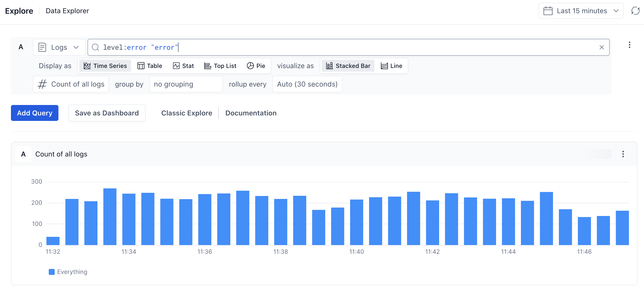Click the Add Query button
Screen dimensions: 644x307
click(35, 113)
